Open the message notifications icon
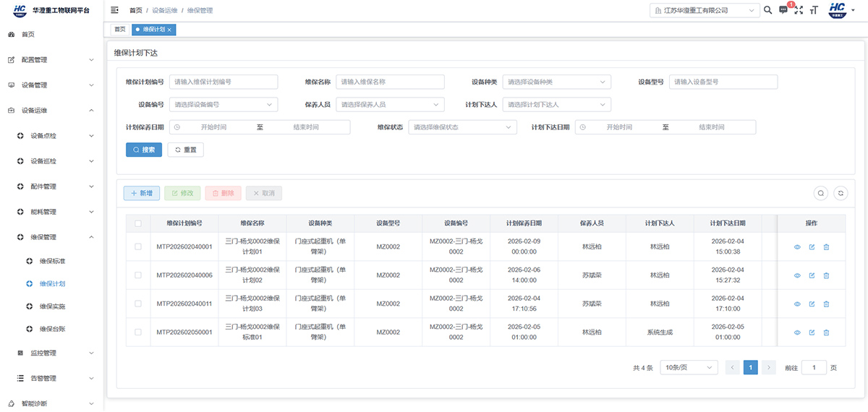Image resolution: width=868 pixels, height=412 pixels. pyautogui.click(x=783, y=10)
